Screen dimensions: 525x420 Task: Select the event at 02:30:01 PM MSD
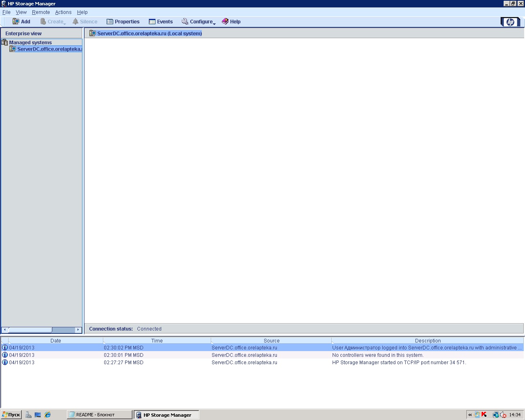[x=262, y=355]
